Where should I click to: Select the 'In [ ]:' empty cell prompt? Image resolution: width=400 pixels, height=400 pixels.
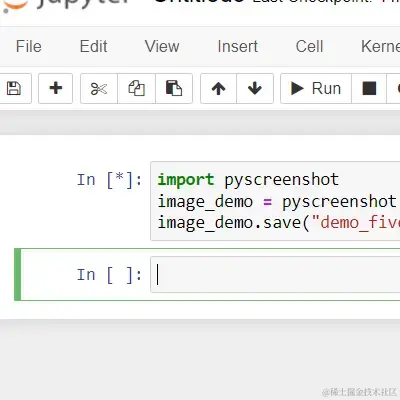(109, 275)
